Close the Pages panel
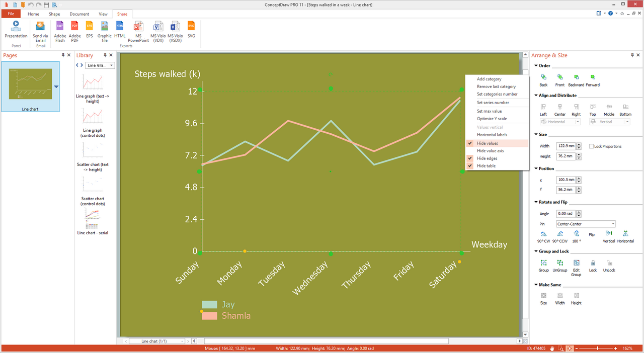This screenshot has width=644, height=353. [69, 55]
